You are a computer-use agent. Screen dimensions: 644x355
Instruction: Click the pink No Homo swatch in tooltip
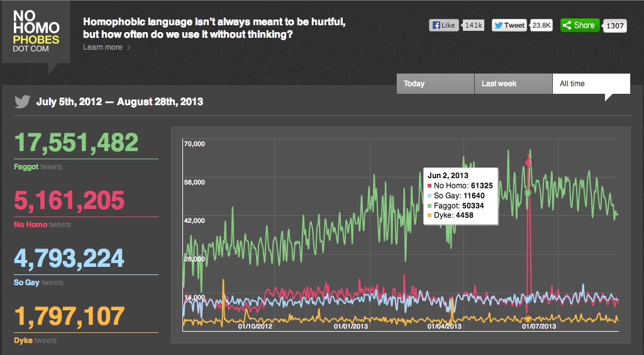coord(430,186)
